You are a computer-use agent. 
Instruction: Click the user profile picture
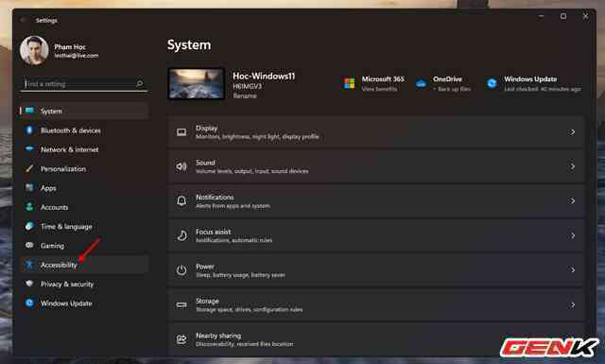34,50
